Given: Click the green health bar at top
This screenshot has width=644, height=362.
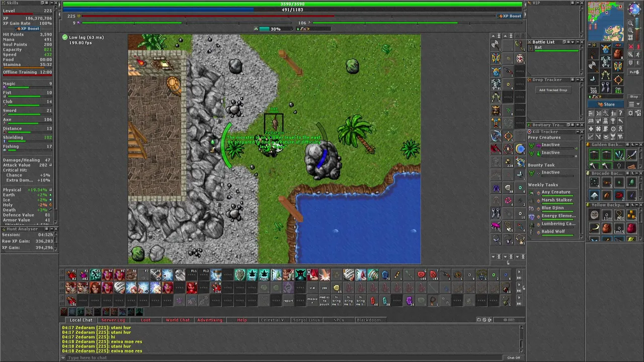Looking at the screenshot, I should pos(293,4).
